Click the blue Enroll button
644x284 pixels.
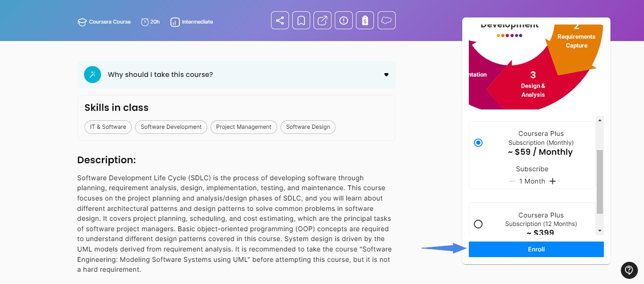[536, 249]
